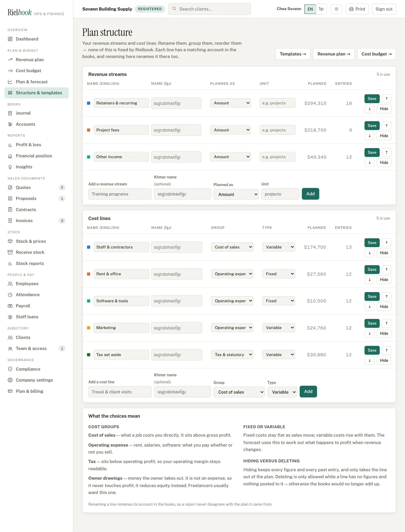Screen dimensions: 405x532
Task: Open Planned as dropdown for Retainers & recurring
Action: pyautogui.click(x=231, y=103)
